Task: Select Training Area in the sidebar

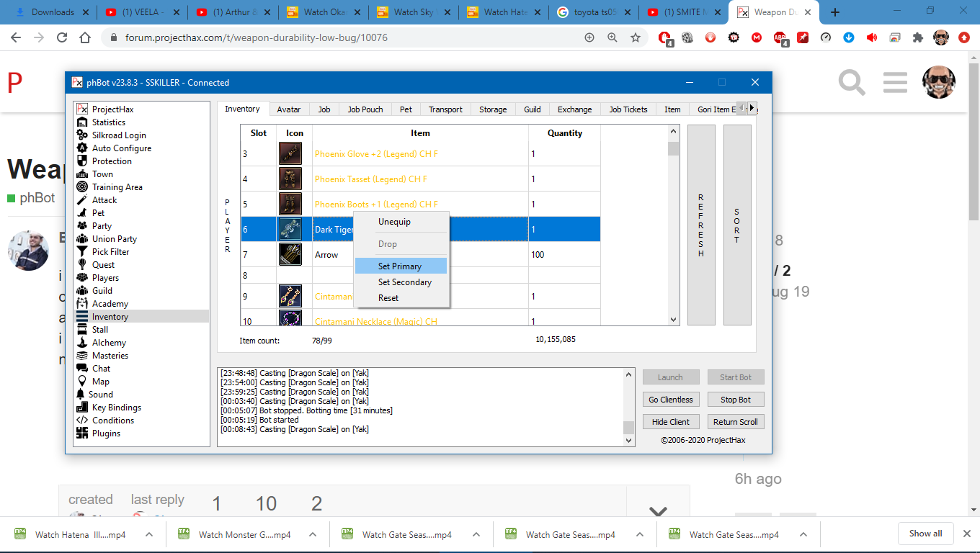Action: pyautogui.click(x=117, y=187)
